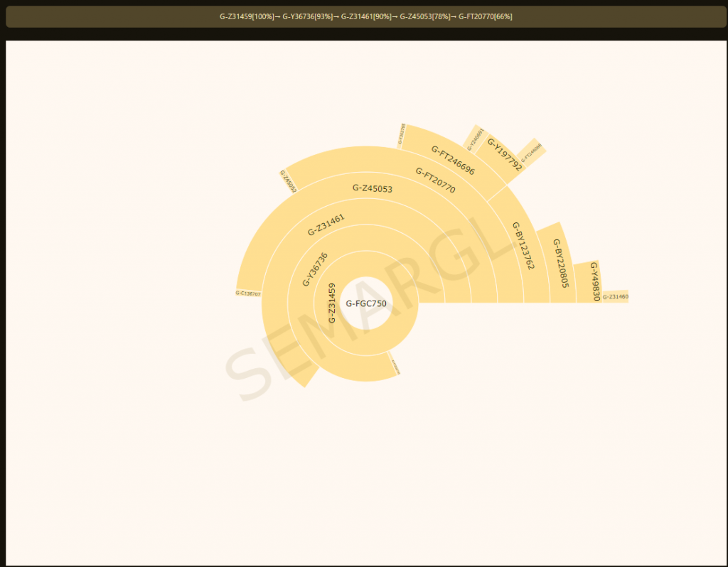The width and height of the screenshot is (728, 567).
Task: Click the G-Y197792 outer segment
Action: [x=503, y=154]
